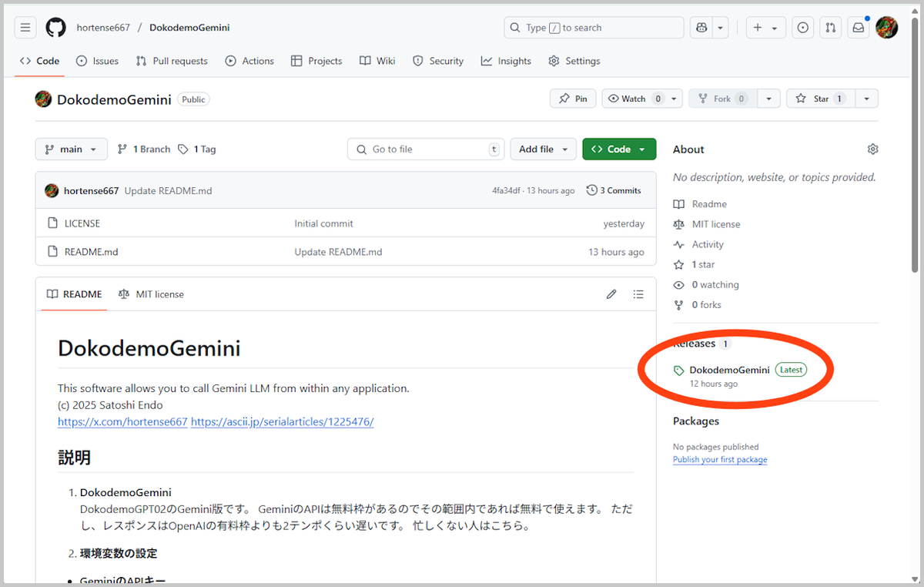Star the repository
Screen dimensions: 924x587
point(820,99)
